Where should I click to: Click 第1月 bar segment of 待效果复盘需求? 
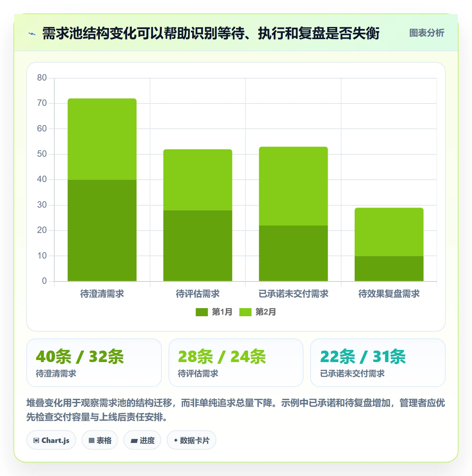point(389,269)
